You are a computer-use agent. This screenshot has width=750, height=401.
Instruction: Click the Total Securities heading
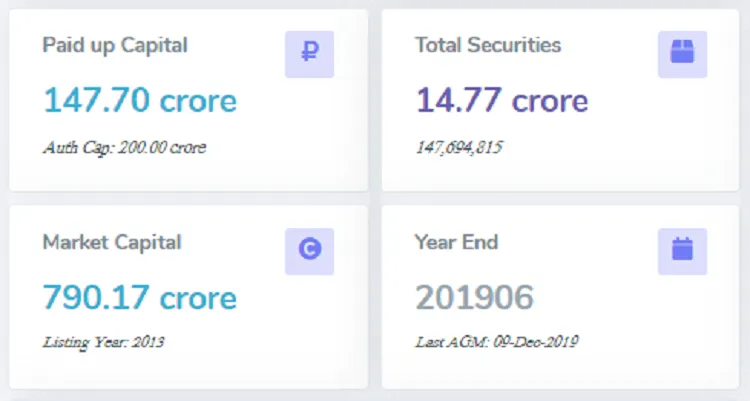488,45
